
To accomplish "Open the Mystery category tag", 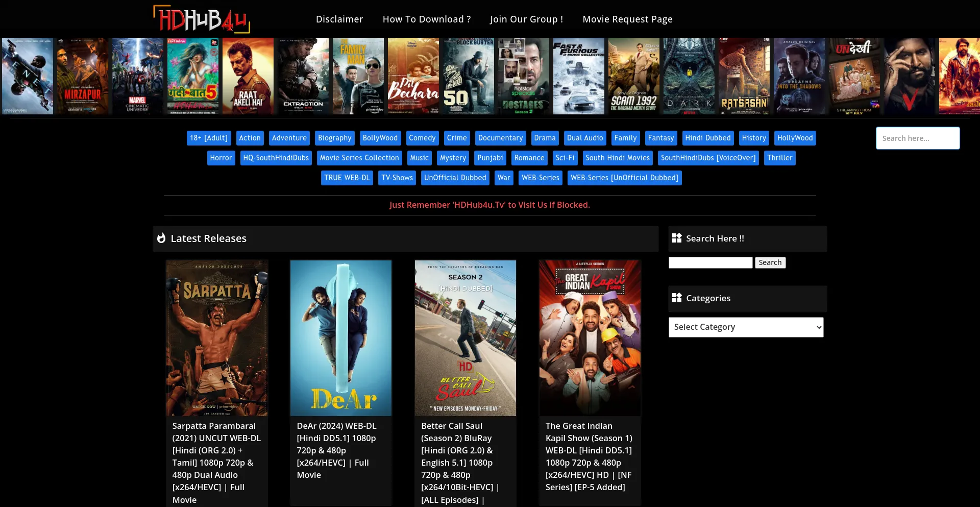I will tap(453, 158).
